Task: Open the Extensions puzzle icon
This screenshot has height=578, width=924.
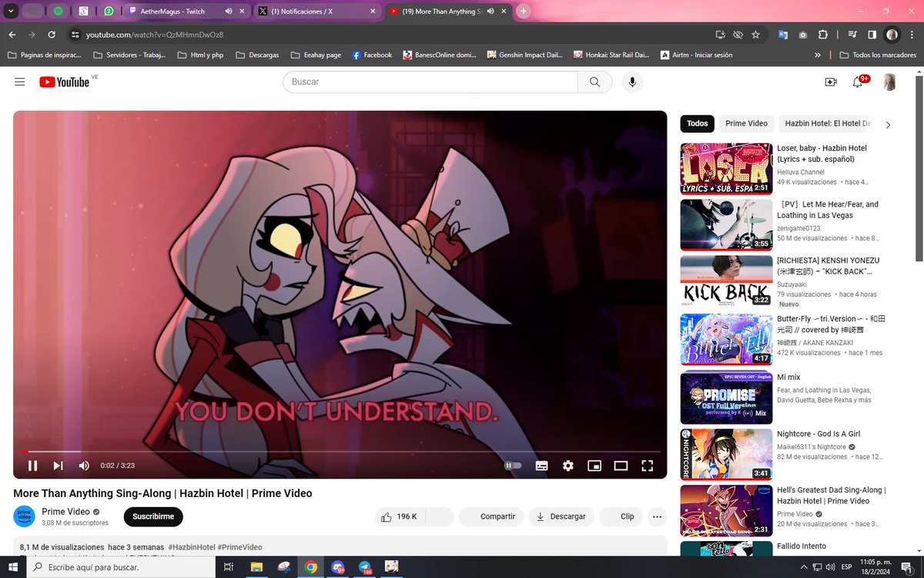Action: [x=823, y=35]
